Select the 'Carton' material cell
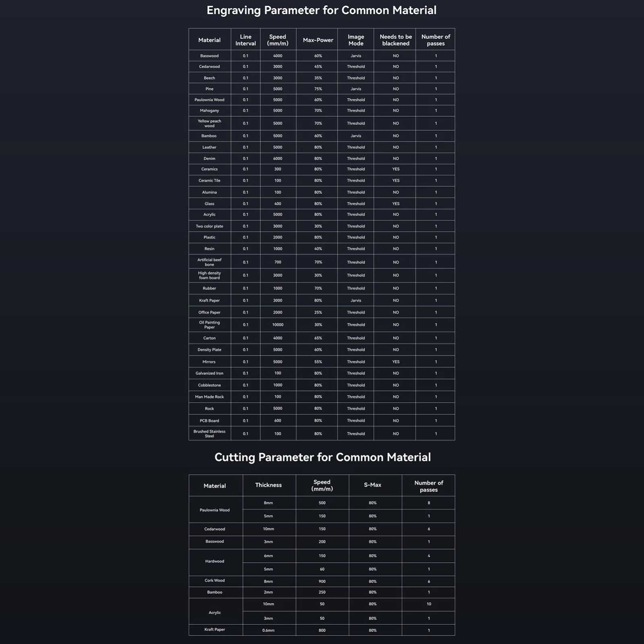Screen dimensions: 644x644 pyautogui.click(x=209, y=339)
